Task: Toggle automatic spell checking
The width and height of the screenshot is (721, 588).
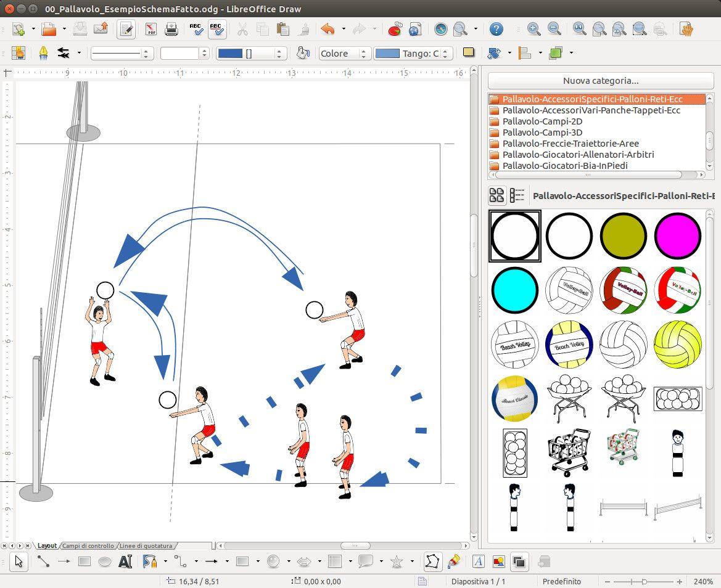Action: pos(216,29)
